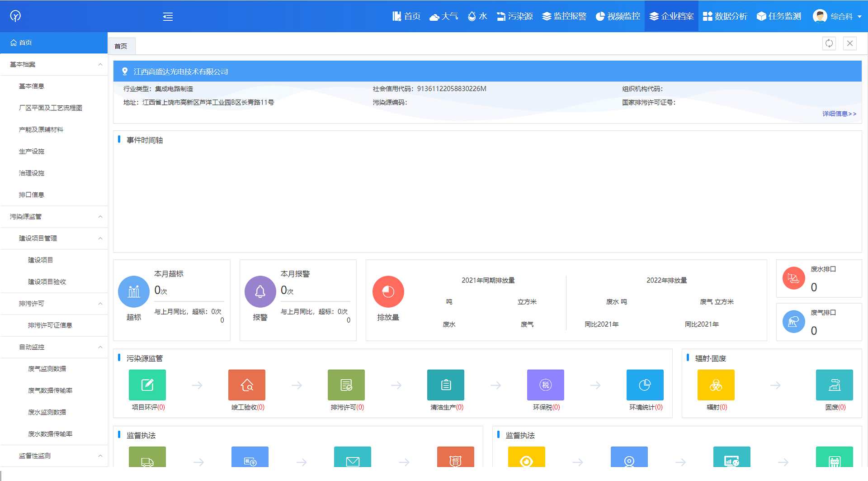This screenshot has height=481, width=868.
Task: Click the refresh icon in the tab bar
Action: click(x=829, y=43)
